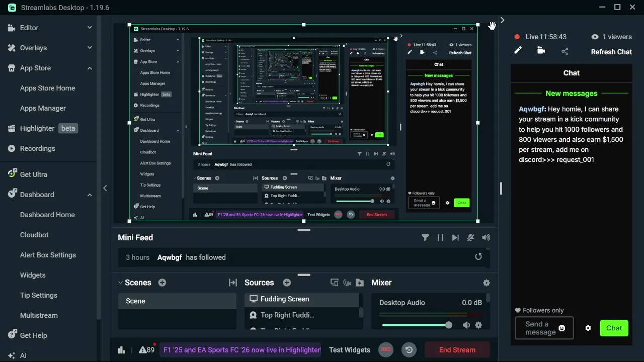Image resolution: width=644 pixels, height=362 pixels.
Task: Add a new scene with plus icon
Action: (x=162, y=283)
